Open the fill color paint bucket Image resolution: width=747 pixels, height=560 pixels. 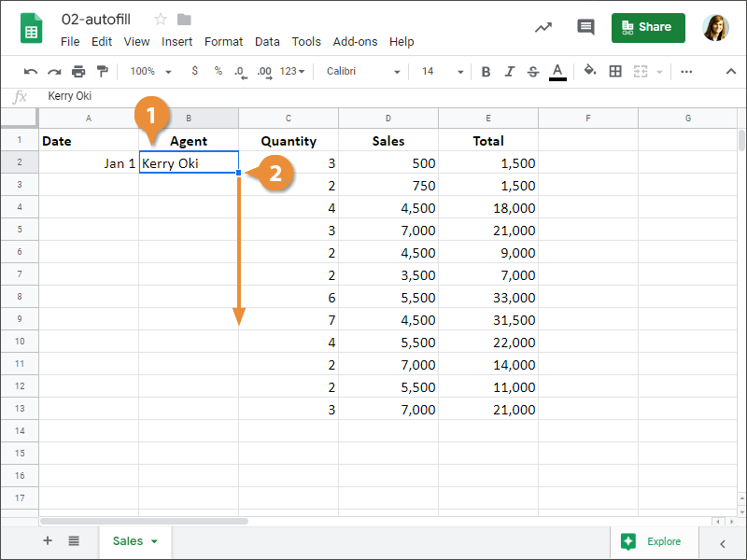coord(589,71)
